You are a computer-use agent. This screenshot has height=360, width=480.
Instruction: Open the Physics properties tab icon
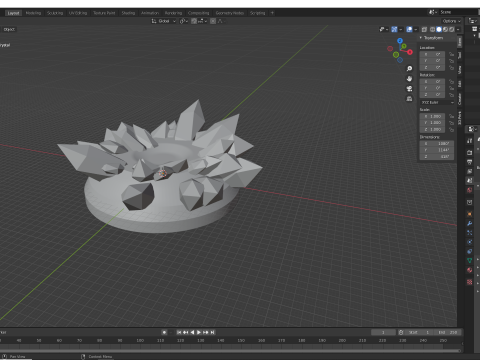pos(469,242)
